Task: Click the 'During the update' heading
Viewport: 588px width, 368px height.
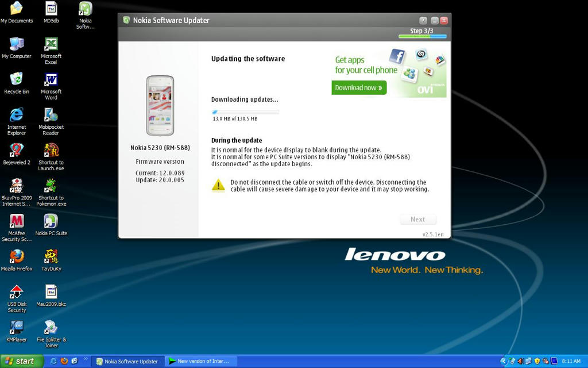Action: [237, 140]
